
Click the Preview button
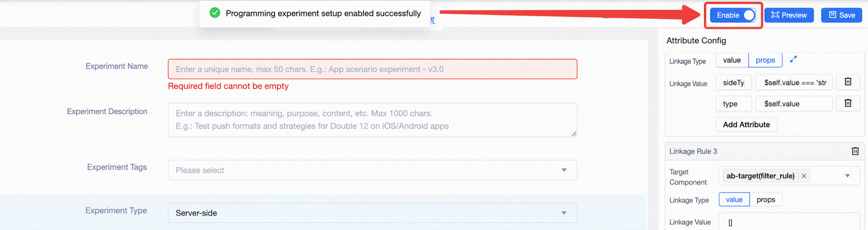click(x=788, y=15)
